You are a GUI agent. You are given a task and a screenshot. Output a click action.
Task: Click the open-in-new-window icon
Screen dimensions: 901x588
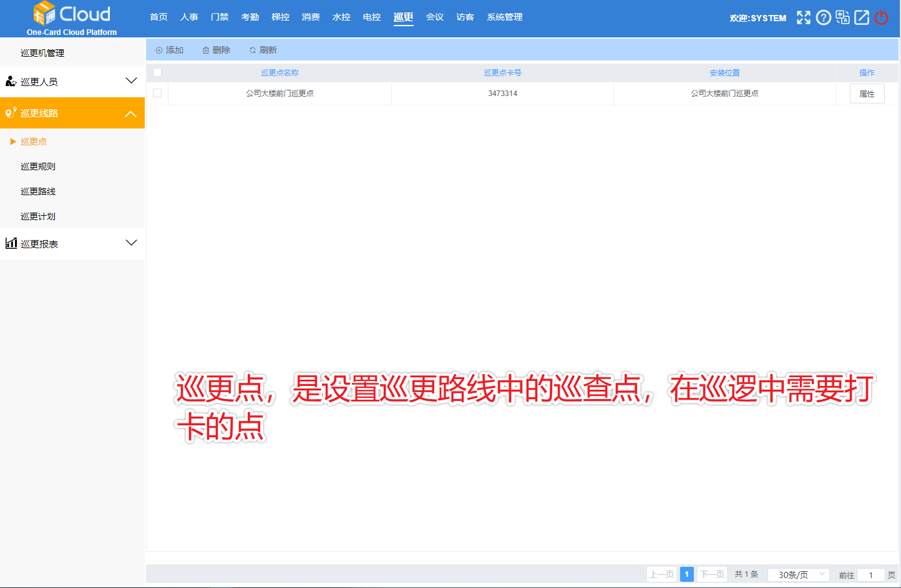click(x=862, y=17)
